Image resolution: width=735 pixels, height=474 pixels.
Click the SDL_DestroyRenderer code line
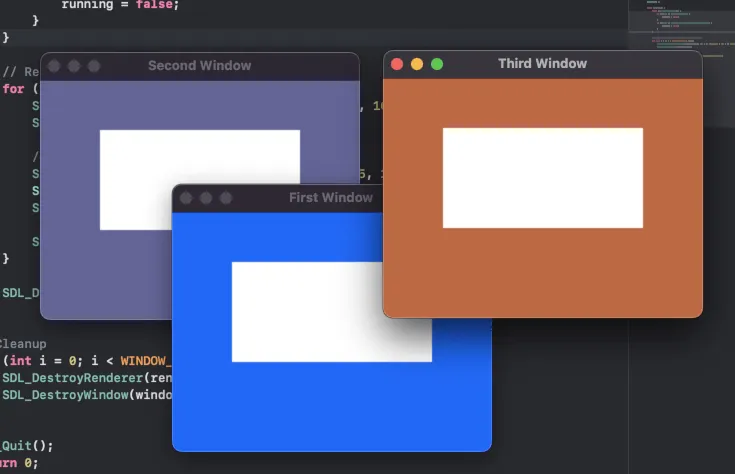87,378
